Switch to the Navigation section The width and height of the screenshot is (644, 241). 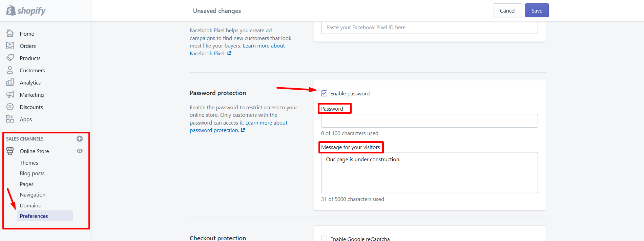point(32,194)
